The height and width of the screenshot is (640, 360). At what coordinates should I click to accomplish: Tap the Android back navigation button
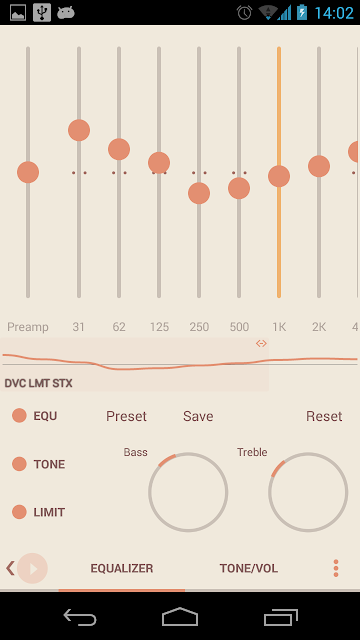click(80, 616)
